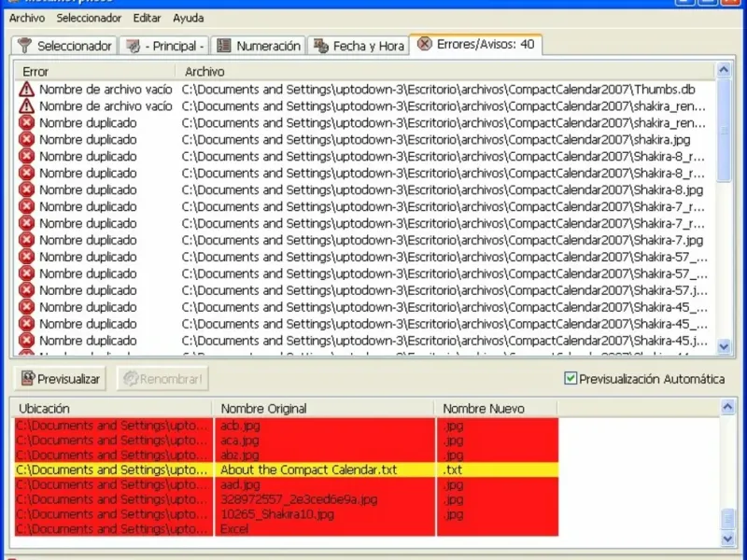Image resolution: width=747 pixels, height=560 pixels.
Task: Click error icon for Shakira-7.jpg row
Action: point(27,240)
